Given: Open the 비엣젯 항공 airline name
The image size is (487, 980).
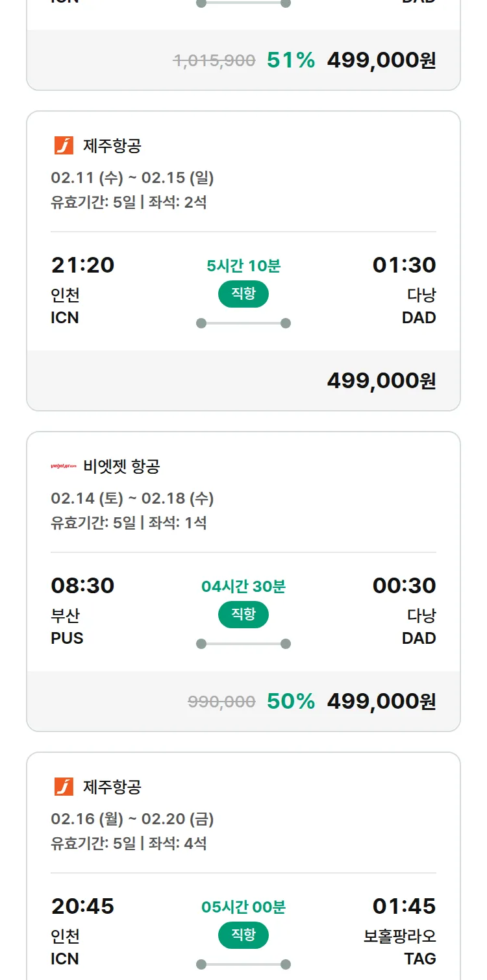Looking at the screenshot, I should (121, 466).
